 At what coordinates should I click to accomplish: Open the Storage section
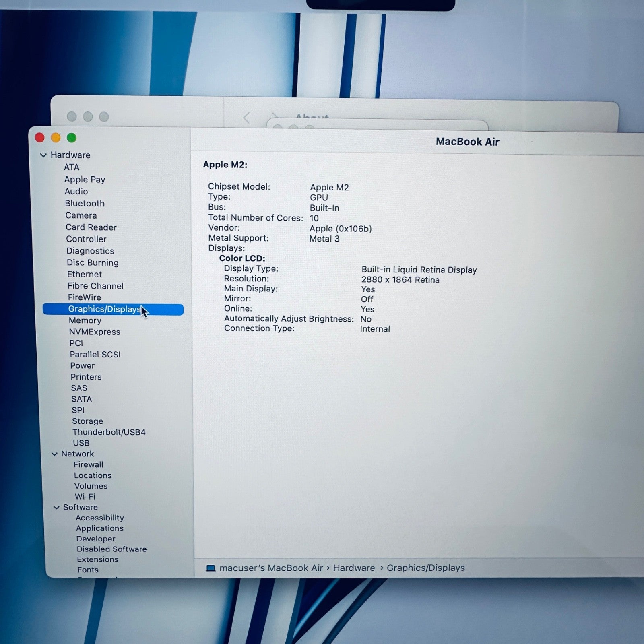88,421
